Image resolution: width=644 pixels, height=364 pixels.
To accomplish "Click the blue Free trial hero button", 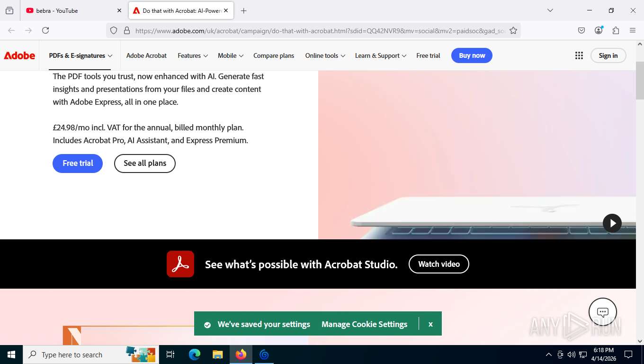I will [78, 163].
